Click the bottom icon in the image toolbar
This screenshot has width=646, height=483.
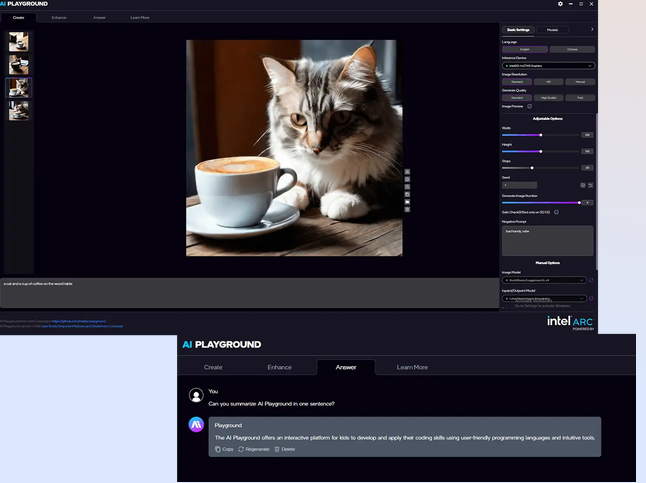pyautogui.click(x=407, y=209)
